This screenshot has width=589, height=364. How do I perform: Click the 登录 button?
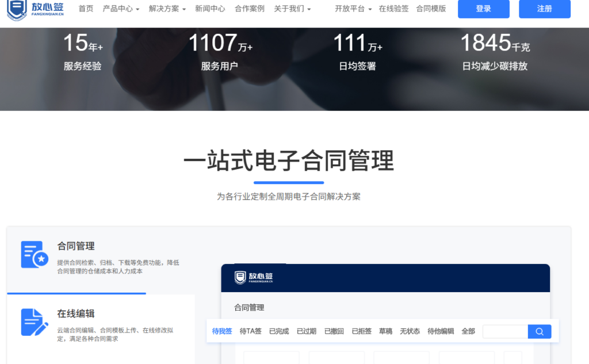483,9
